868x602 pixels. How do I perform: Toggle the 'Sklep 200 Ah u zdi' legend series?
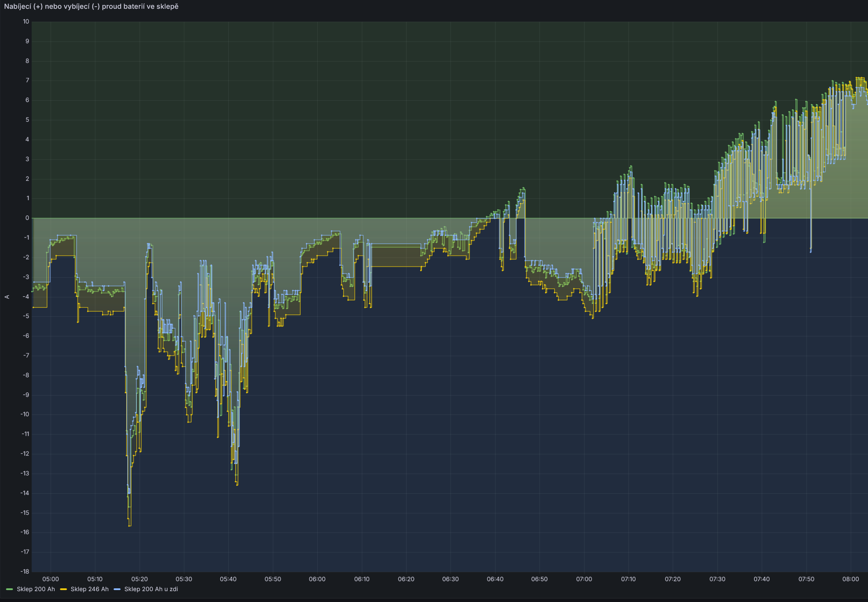151,589
